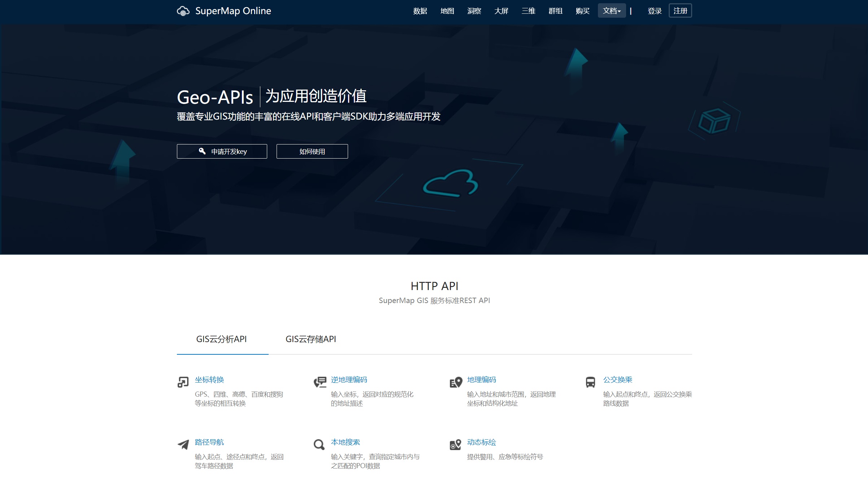Open the 三维 navigation item
This screenshot has height=488, width=868.
click(528, 11)
